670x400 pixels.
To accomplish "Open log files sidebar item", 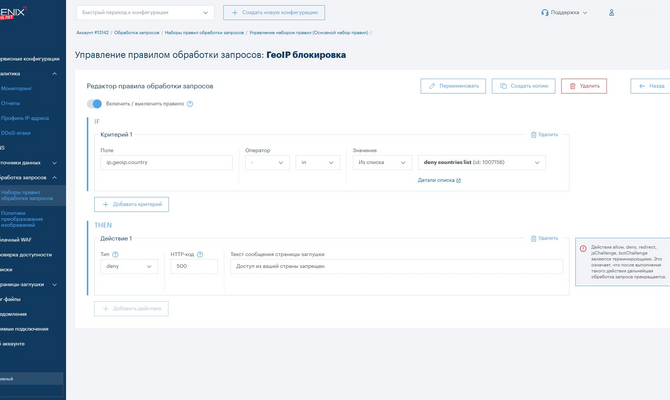I will click(11, 299).
